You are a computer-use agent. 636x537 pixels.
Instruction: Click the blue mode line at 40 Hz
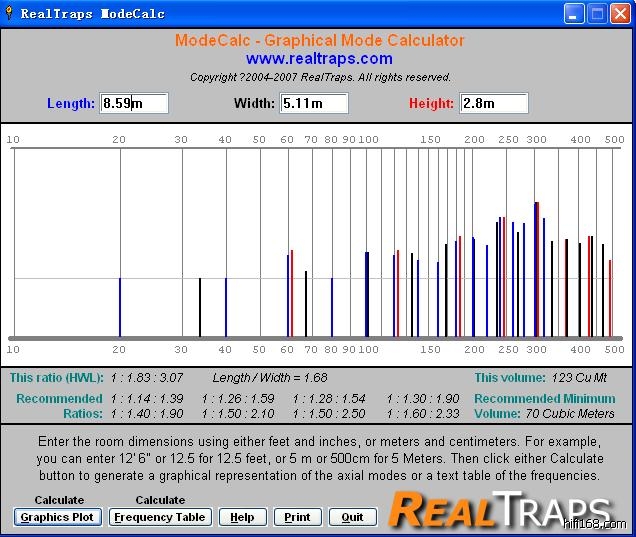(226, 307)
